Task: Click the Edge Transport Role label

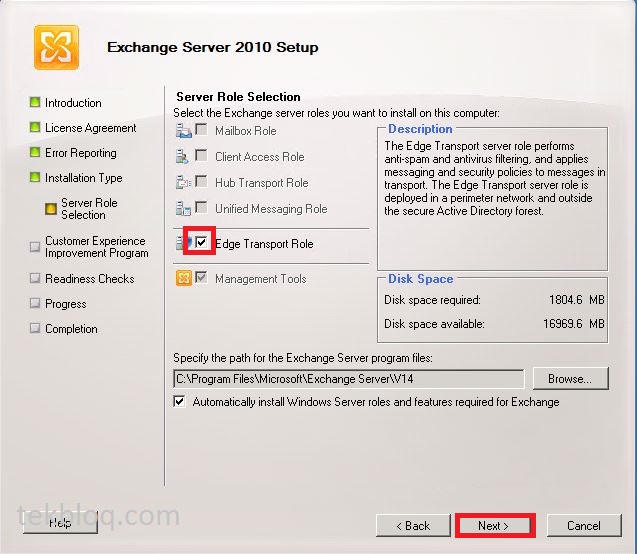Action: (x=264, y=244)
